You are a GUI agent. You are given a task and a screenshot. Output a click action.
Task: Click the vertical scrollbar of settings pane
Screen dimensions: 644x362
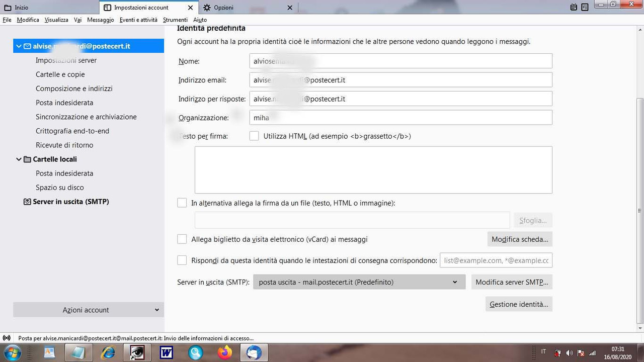coord(640,211)
